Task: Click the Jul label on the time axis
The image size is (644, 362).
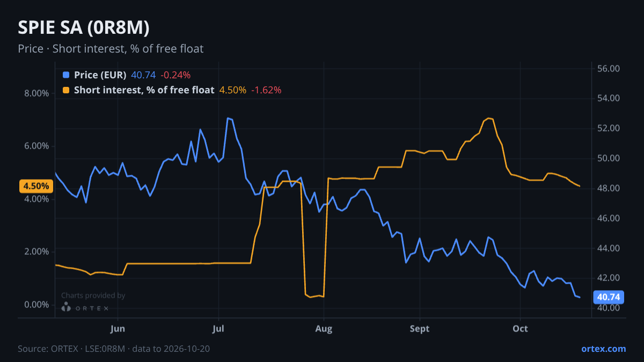Action: coord(218,329)
